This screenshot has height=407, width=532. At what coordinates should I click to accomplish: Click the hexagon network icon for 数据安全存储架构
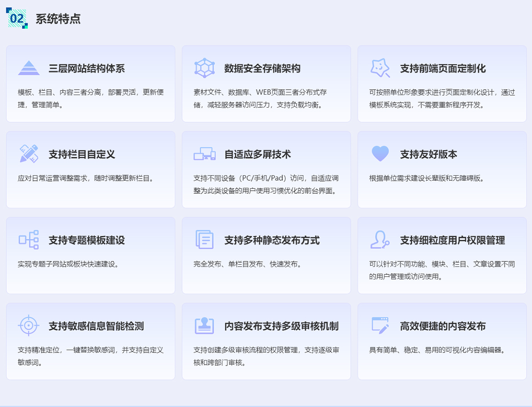pyautogui.click(x=204, y=68)
